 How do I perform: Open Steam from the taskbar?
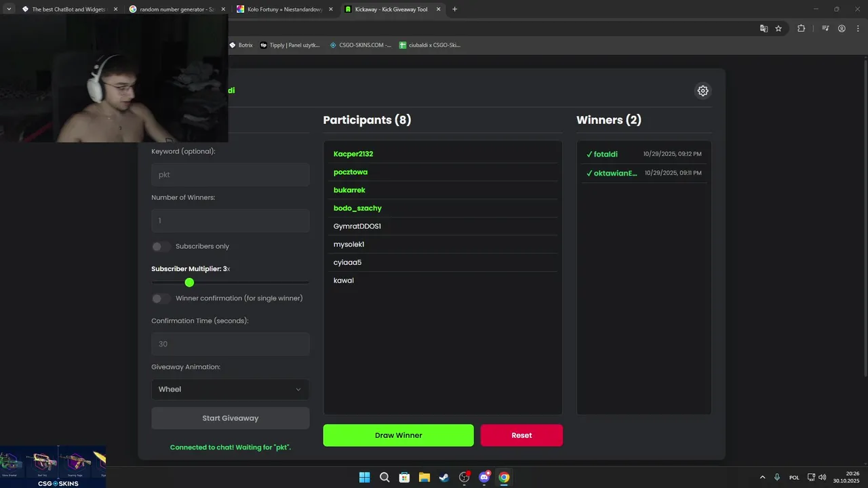tap(444, 477)
